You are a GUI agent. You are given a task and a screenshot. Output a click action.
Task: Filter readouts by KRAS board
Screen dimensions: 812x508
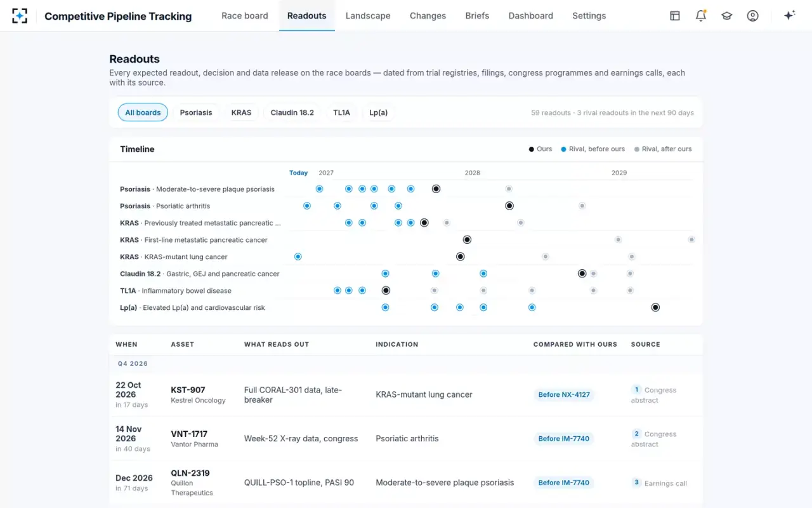tap(242, 112)
